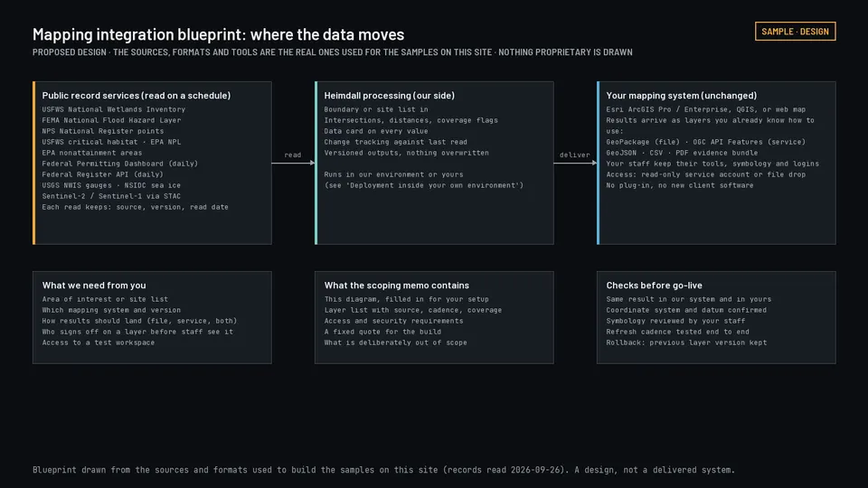Image resolution: width=868 pixels, height=488 pixels.
Task: Click 'Access and security requirements' line
Action: pos(393,321)
